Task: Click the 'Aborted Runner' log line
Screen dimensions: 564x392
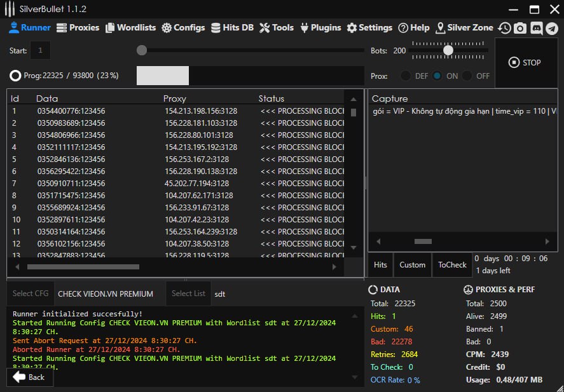Action: click(x=97, y=349)
